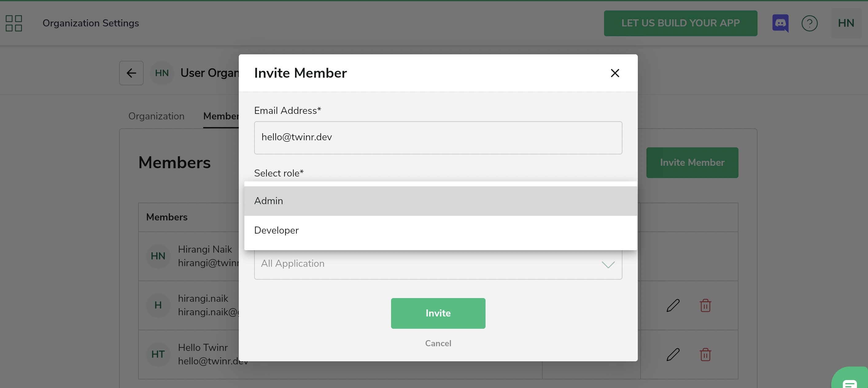The image size is (868, 388).
Task: Open the Discord community icon
Action: click(780, 23)
